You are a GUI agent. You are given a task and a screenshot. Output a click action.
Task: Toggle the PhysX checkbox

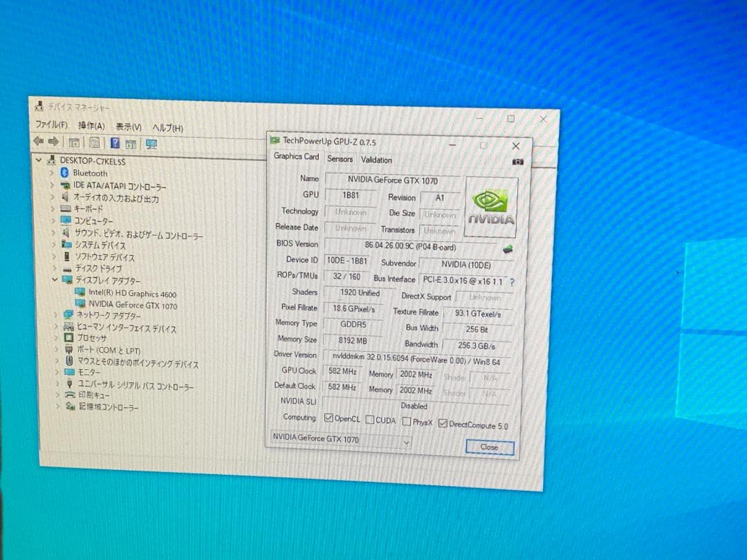click(x=407, y=421)
